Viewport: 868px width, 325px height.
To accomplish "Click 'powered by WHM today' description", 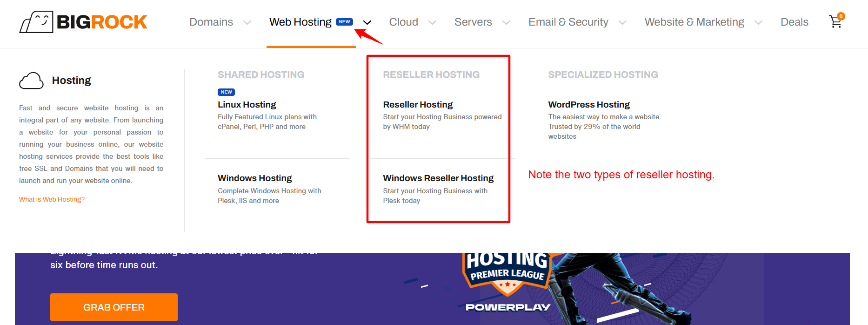I will pyautogui.click(x=442, y=122).
